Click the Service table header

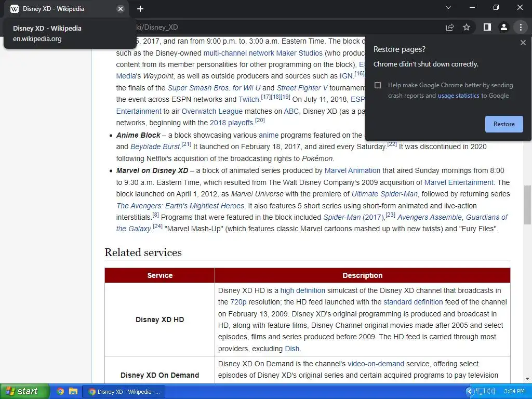(160, 275)
